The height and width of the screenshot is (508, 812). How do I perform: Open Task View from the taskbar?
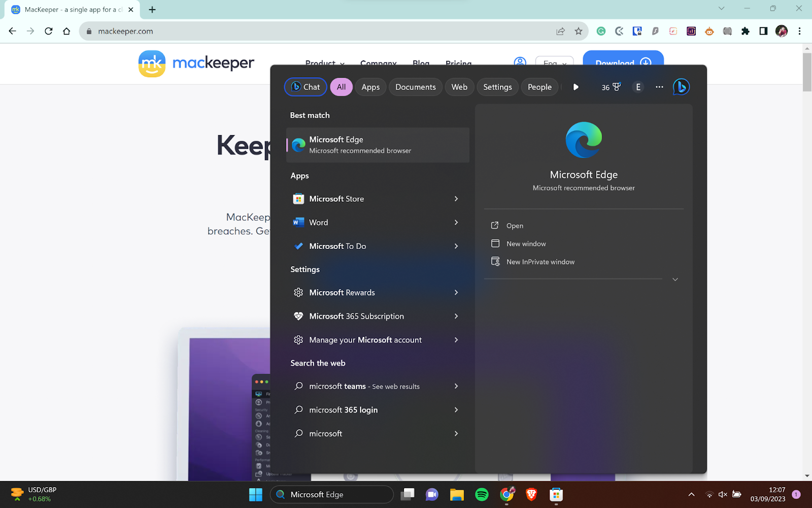click(408, 494)
